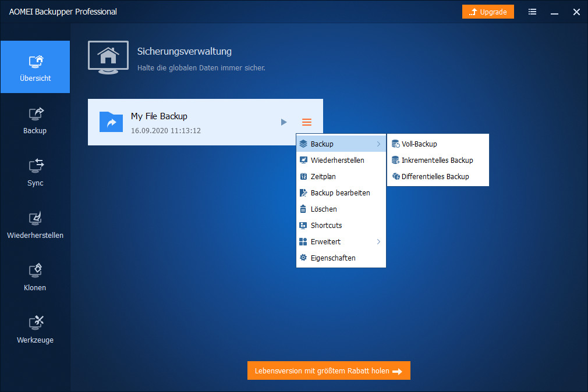Viewport: 588px width, 392px height.
Task: Click the Differentielles Backup pie icon
Action: click(x=396, y=176)
